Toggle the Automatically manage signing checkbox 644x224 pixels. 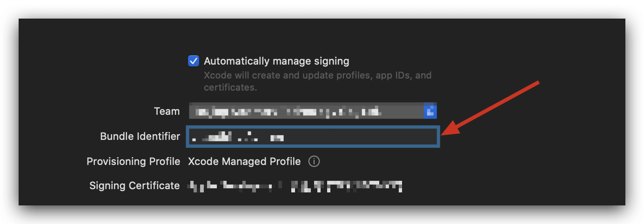pos(193,61)
